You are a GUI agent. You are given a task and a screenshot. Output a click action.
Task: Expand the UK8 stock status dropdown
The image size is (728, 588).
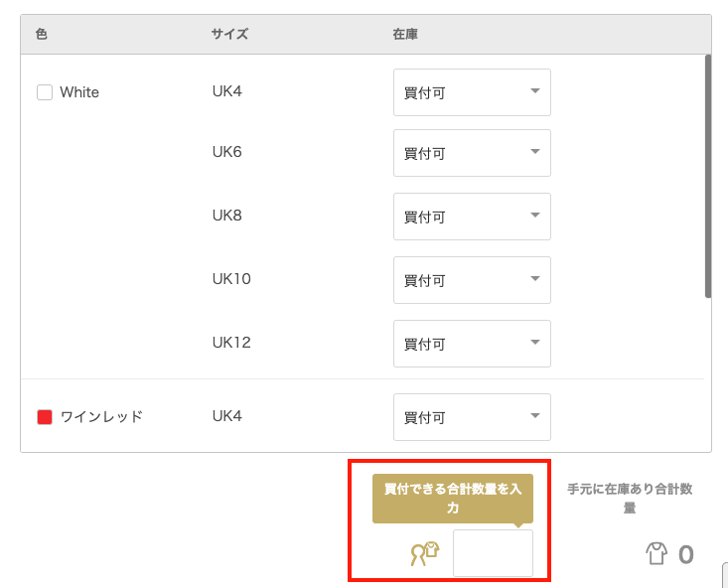[x=472, y=217]
